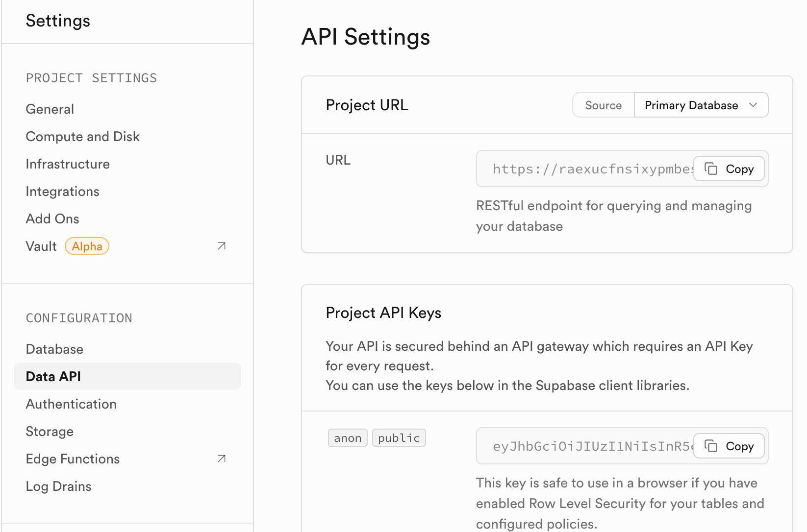Click the Edge Functions external link arrow
This screenshot has width=807, height=532.
[x=222, y=459]
